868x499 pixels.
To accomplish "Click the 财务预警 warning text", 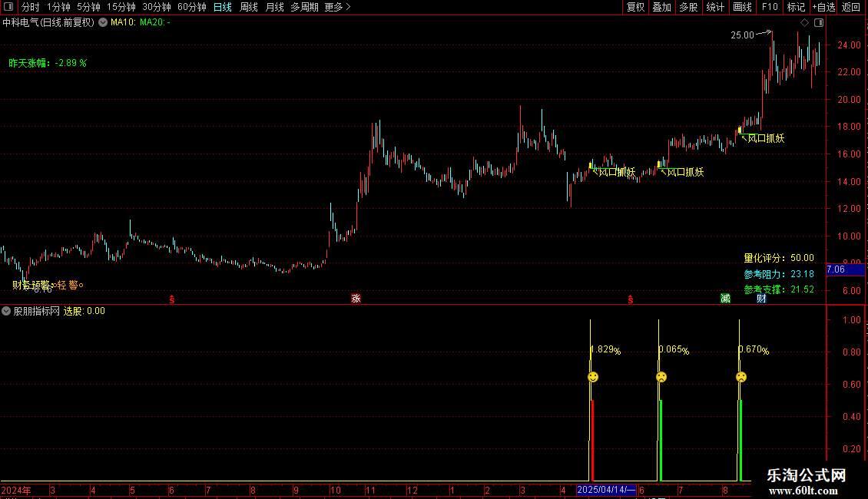I will 31,286.
